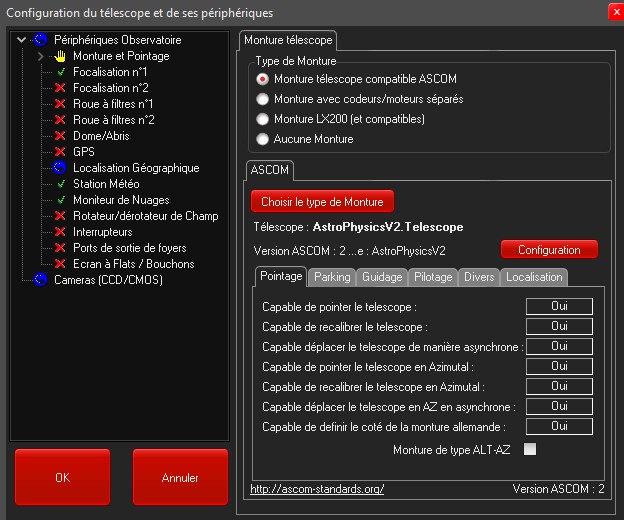The width and height of the screenshot is (624, 520).
Task: Click the green checkmark next to Focalisation n°1
Action: coord(60,72)
